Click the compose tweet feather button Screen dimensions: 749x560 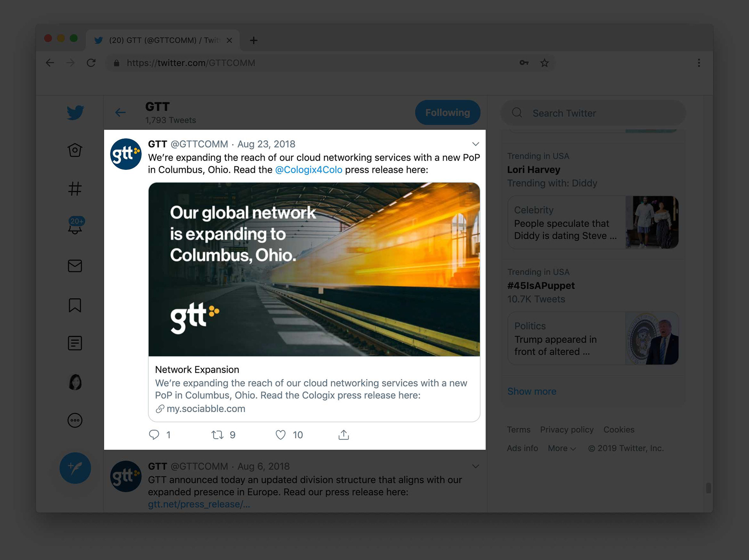click(x=75, y=468)
